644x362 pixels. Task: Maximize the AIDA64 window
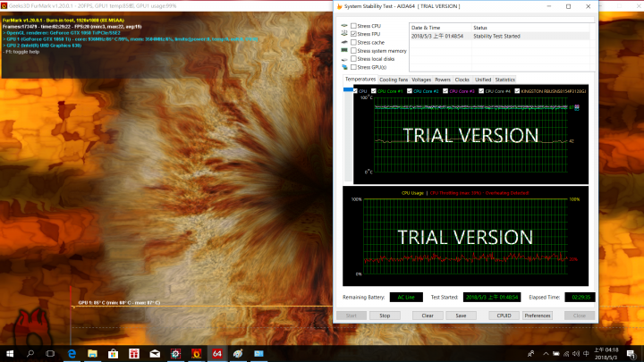[x=569, y=6]
